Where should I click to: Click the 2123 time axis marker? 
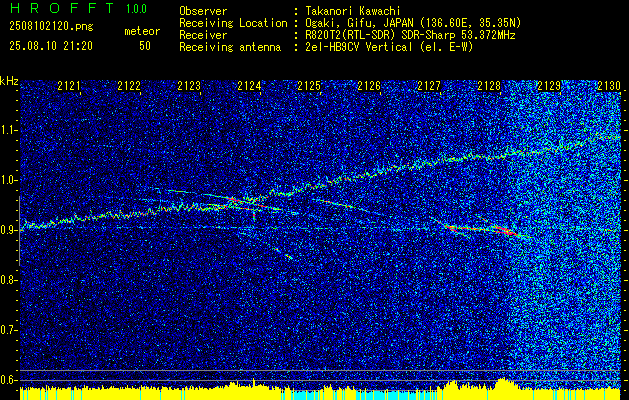pyautogui.click(x=189, y=86)
